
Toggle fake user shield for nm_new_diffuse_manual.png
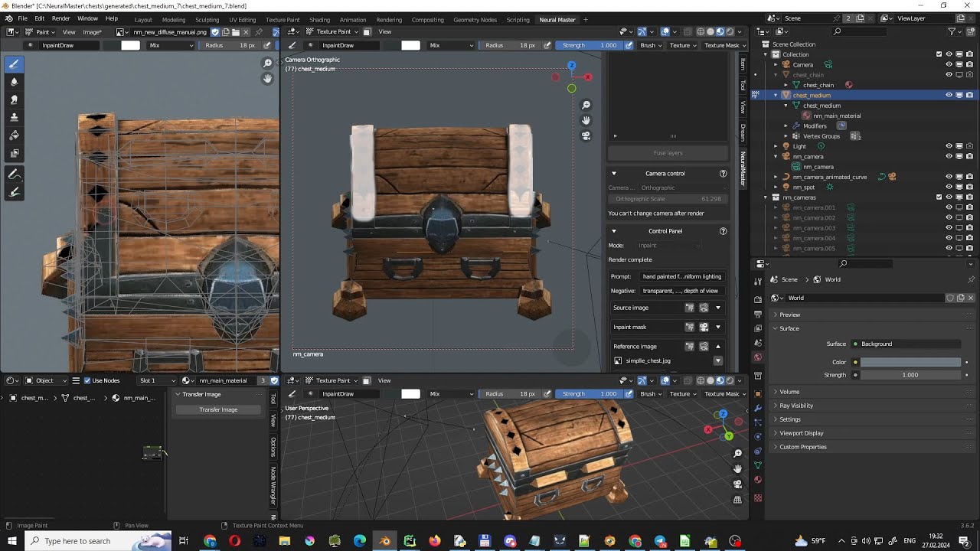[x=215, y=32]
